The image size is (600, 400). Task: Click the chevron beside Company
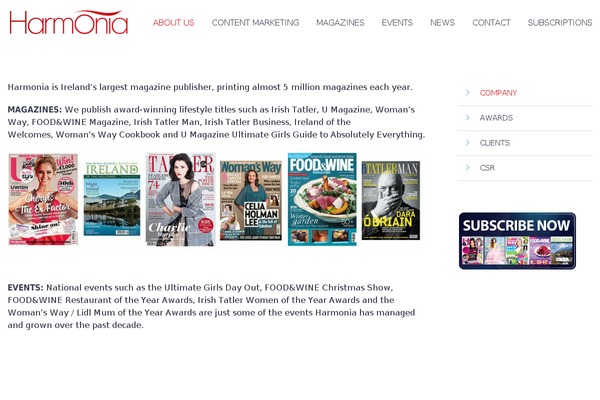tap(468, 93)
